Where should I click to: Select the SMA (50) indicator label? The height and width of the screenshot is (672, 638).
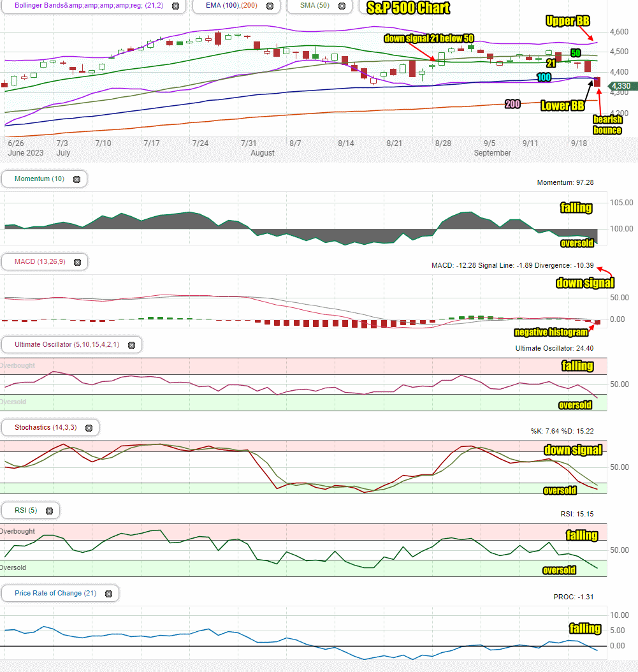(314, 6)
